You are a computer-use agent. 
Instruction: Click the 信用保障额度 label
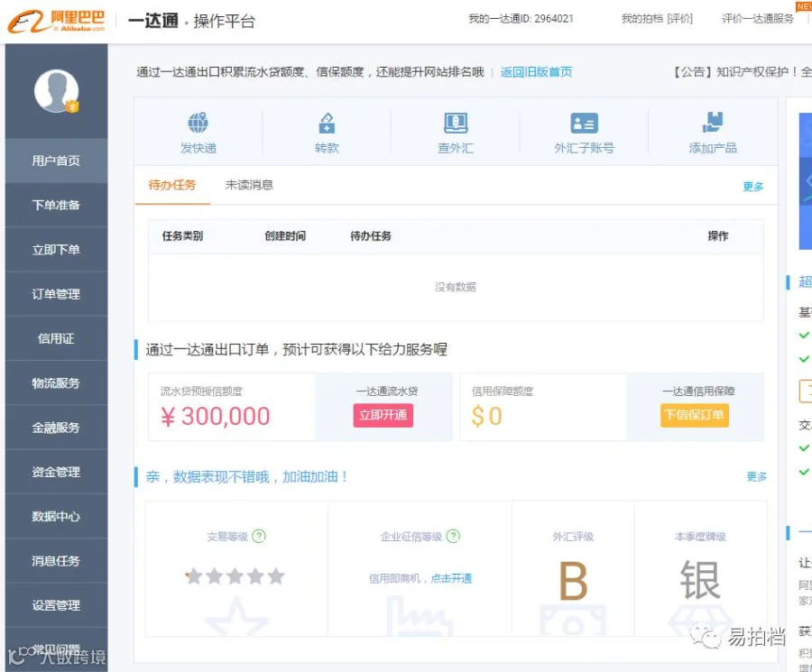pyautogui.click(x=503, y=391)
